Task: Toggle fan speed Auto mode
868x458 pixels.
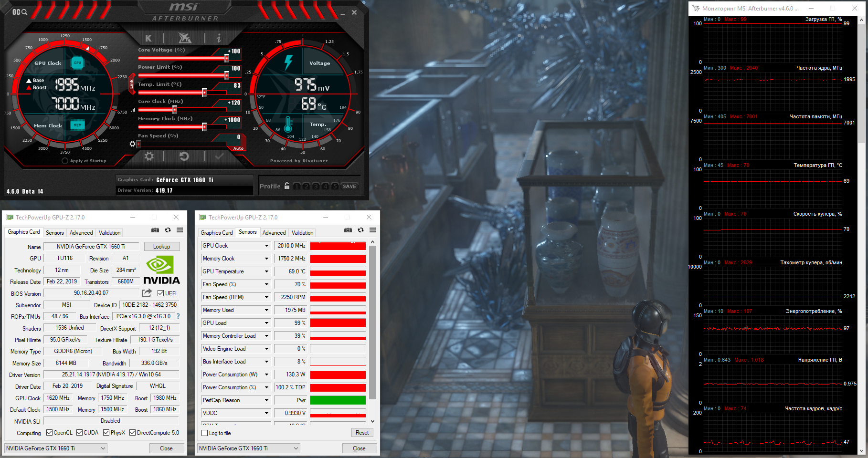Action: tap(238, 148)
